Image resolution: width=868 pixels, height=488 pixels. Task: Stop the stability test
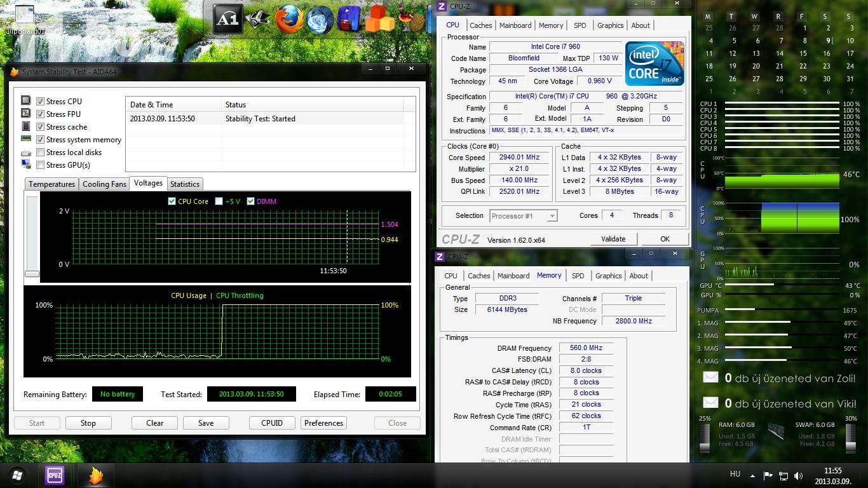[88, 423]
